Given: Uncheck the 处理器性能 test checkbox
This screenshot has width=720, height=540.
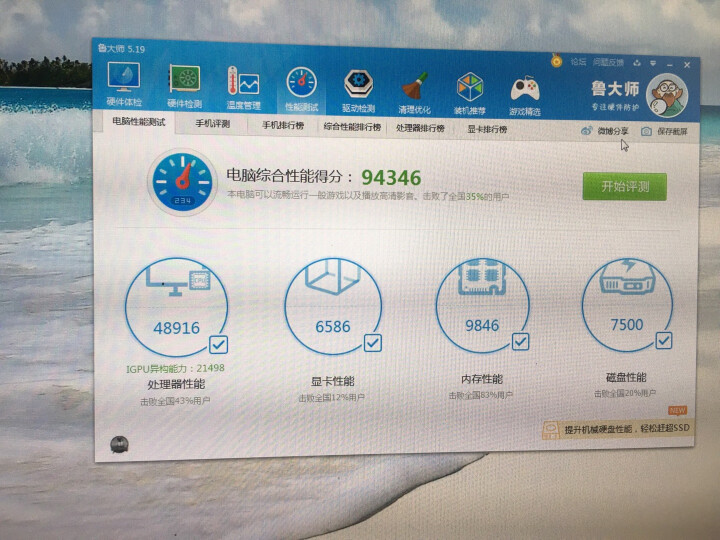Looking at the screenshot, I should coord(218,344).
